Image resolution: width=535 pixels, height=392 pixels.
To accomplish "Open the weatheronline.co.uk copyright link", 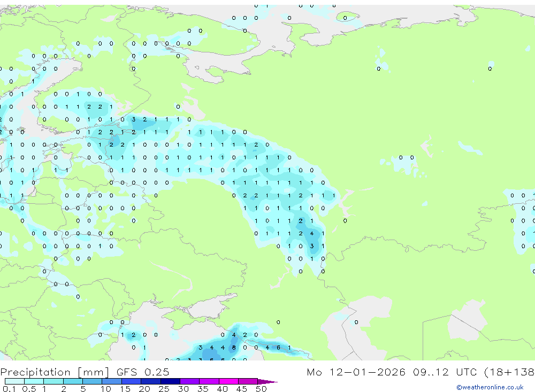I will coord(490,387).
